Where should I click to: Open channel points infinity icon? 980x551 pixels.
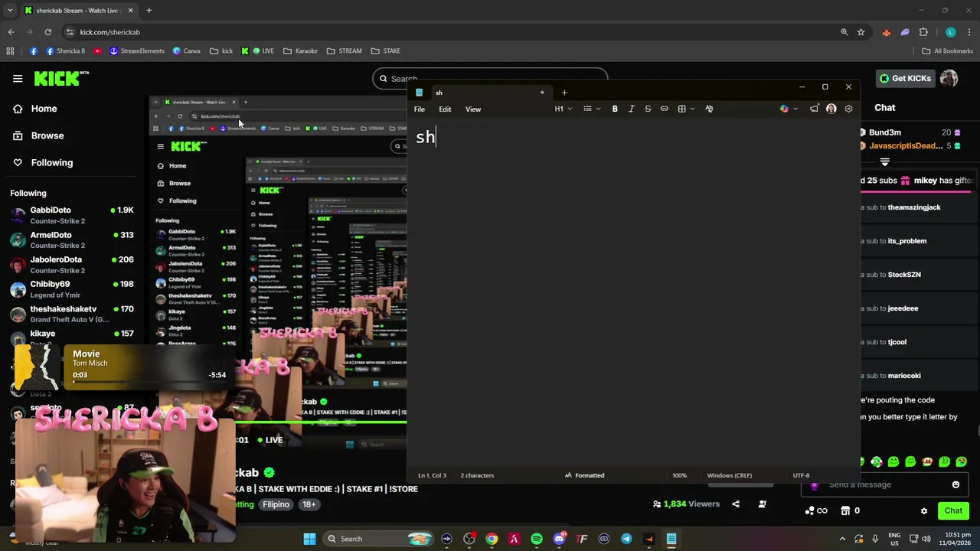[x=816, y=510]
